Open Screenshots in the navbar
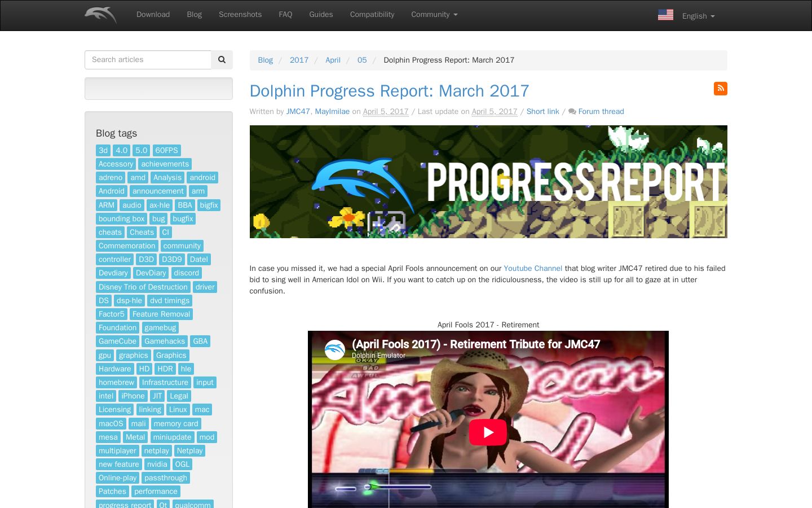 240,15
